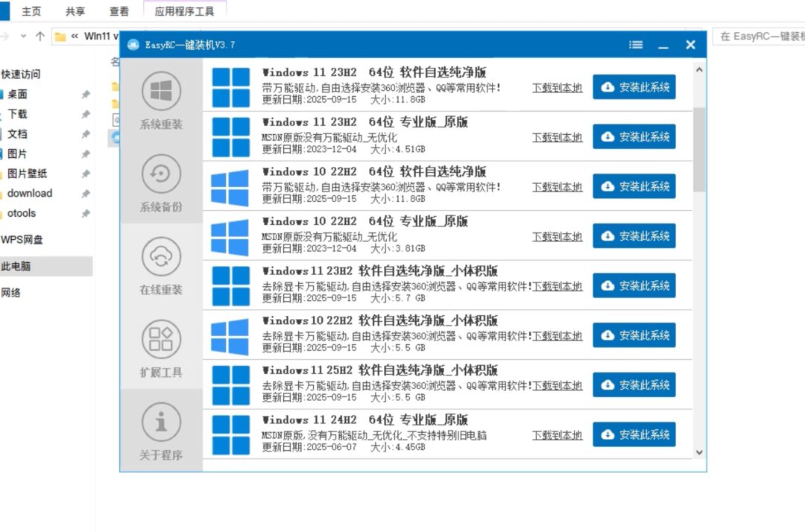Install Windows 11 24H2 专业版_原版
The height and width of the screenshot is (532, 805).
[634, 434]
